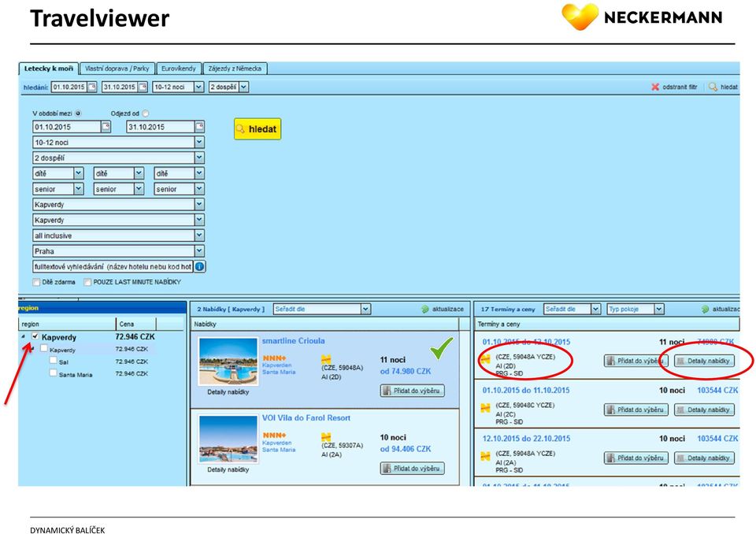Click operator icon in 01.10.2015 do 11.10.2015 term row
The image size is (756, 534).
pyautogui.click(x=486, y=408)
